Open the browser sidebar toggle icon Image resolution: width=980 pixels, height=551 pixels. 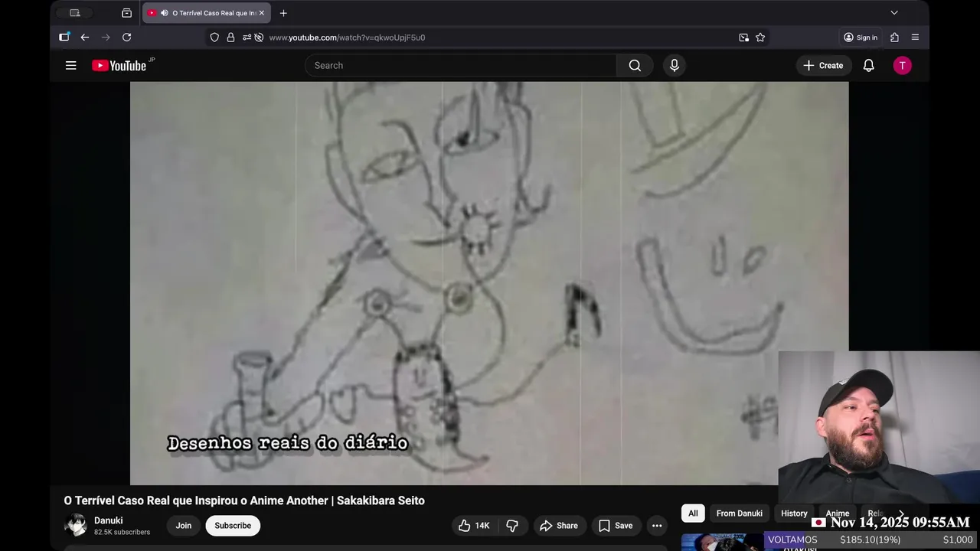click(x=64, y=37)
